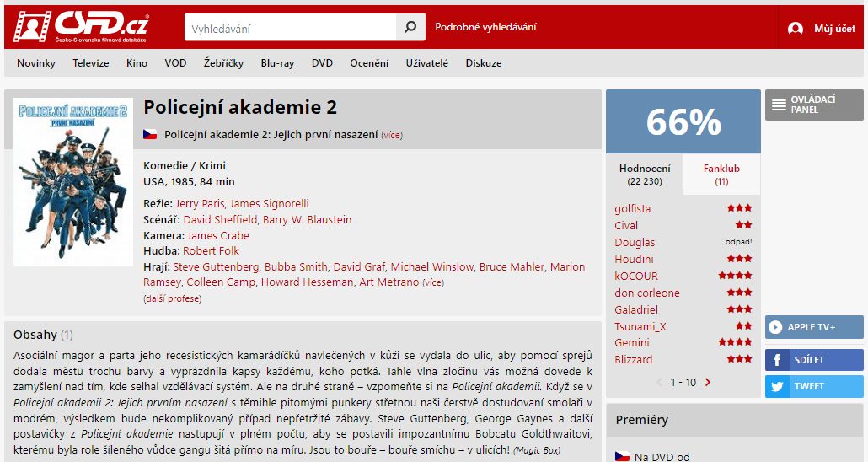The height and width of the screenshot is (462, 868).
Task: Open user don corleone profile
Action: click(647, 293)
